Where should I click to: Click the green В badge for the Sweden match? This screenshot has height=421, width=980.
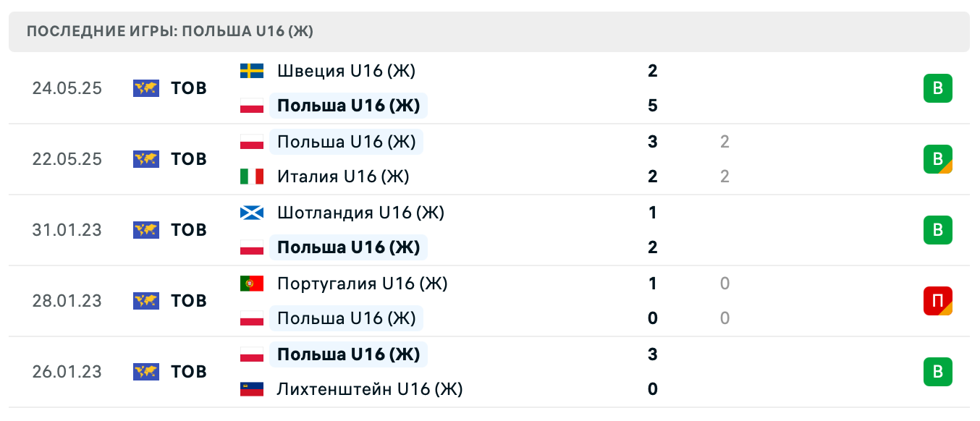(x=938, y=88)
